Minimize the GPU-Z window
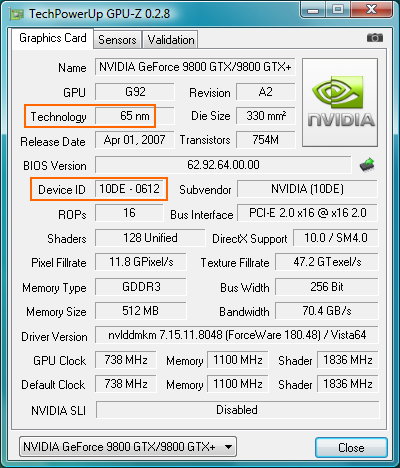This screenshot has width=400, height=468. (313, 10)
